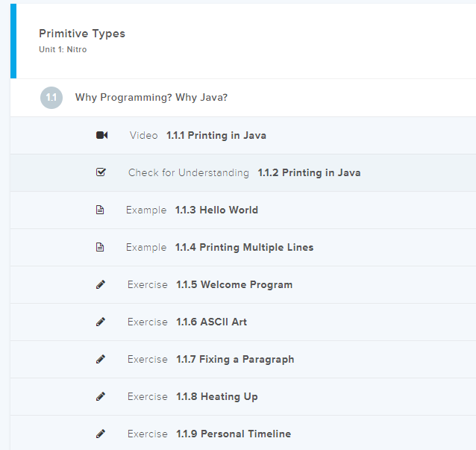Image resolution: width=476 pixels, height=450 pixels.
Task: Click the document icon next to Hello World
Action: coord(101,210)
